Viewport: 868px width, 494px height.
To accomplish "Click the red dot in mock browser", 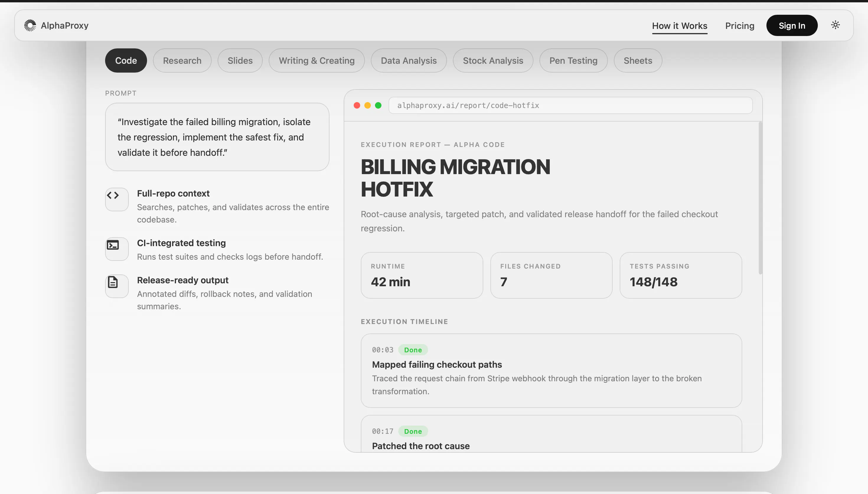I will (357, 106).
